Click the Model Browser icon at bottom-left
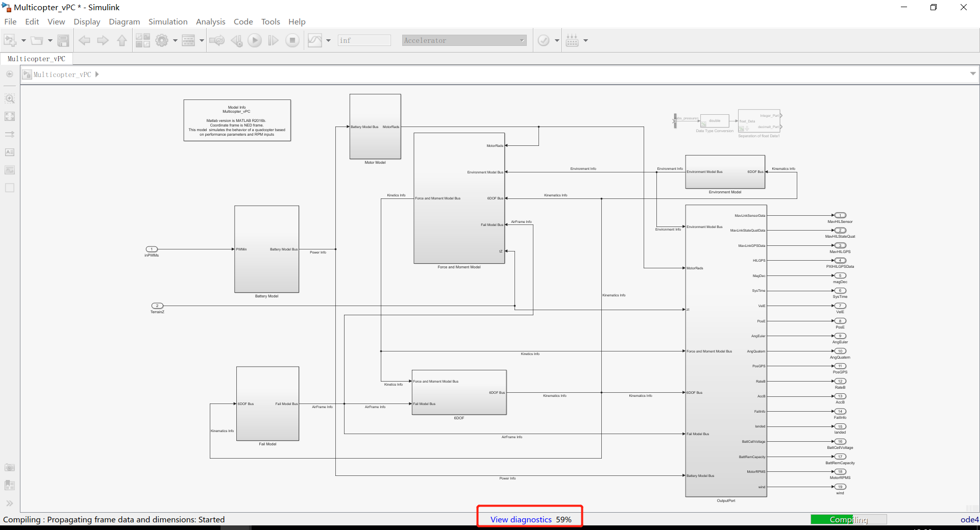This screenshot has height=530, width=980. pos(10,485)
